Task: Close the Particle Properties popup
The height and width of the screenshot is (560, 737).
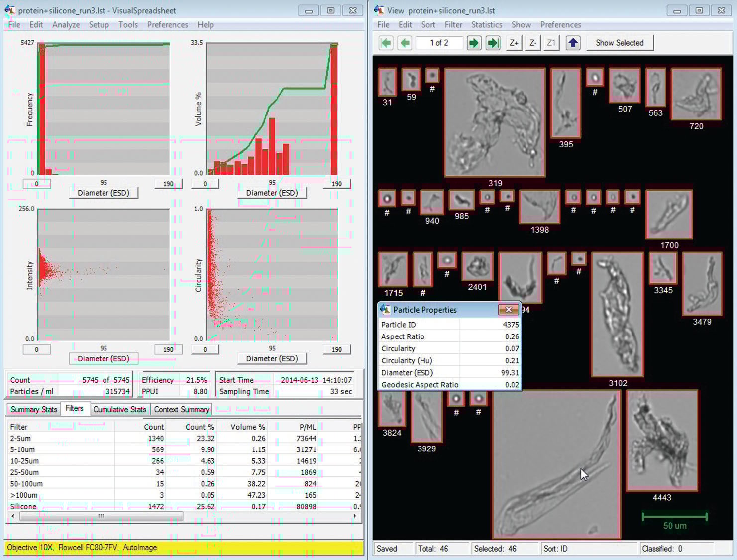Action: click(x=508, y=310)
